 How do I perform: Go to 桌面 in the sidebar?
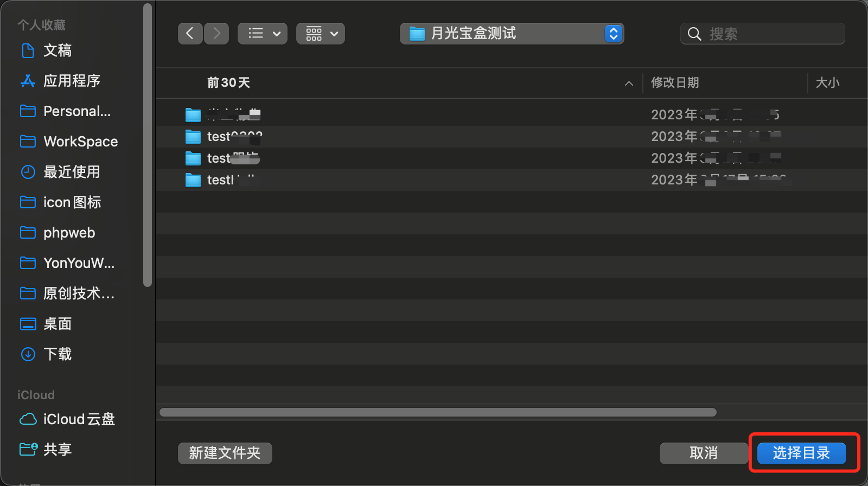point(57,324)
